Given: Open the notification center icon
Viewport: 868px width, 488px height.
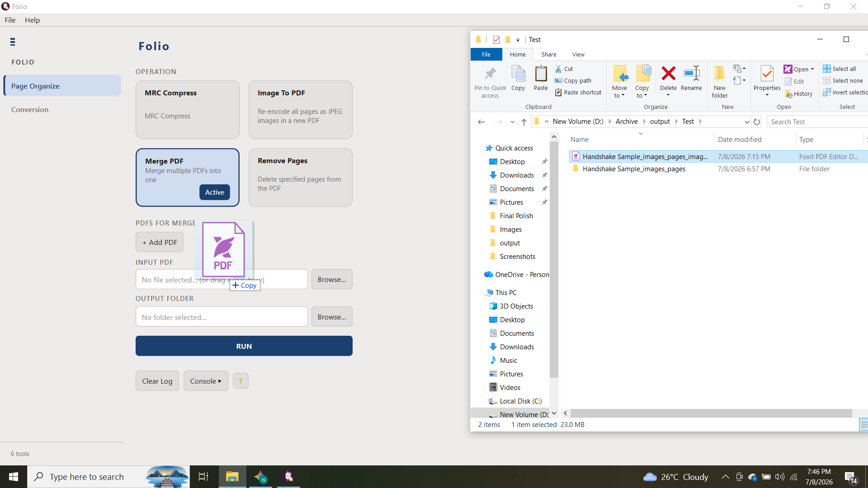Looking at the screenshot, I should (x=851, y=477).
